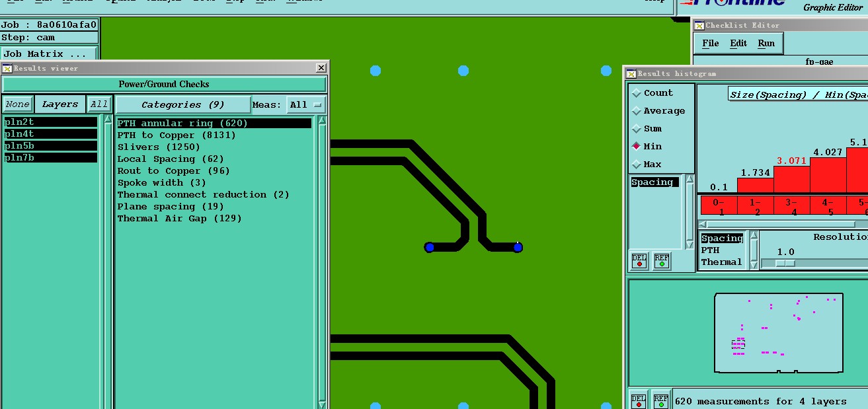
Task: Open File menu in Checklist Editor
Action: click(x=711, y=44)
